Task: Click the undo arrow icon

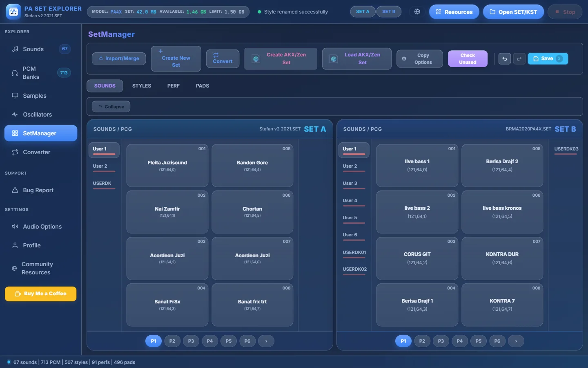Action: pyautogui.click(x=504, y=59)
